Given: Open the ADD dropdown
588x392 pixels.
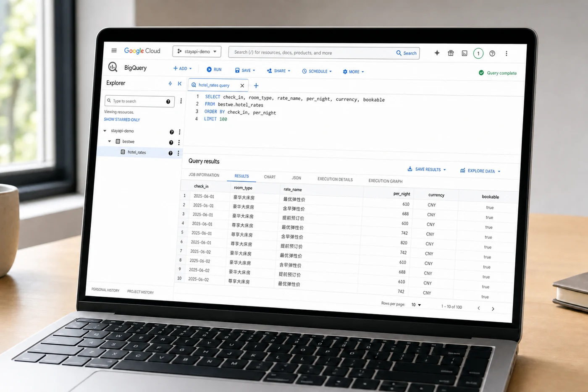Looking at the screenshot, I should (x=183, y=68).
